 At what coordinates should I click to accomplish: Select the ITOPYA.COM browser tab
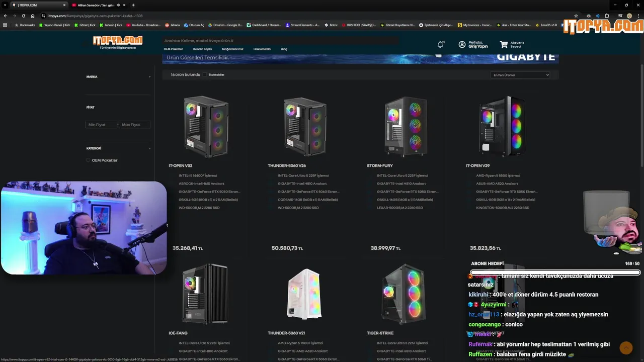(x=38, y=5)
